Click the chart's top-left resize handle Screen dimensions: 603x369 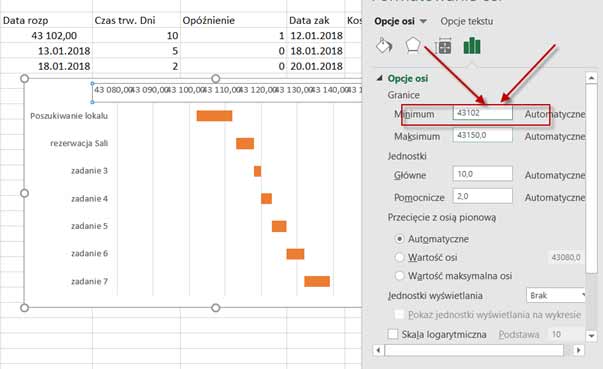[24, 78]
